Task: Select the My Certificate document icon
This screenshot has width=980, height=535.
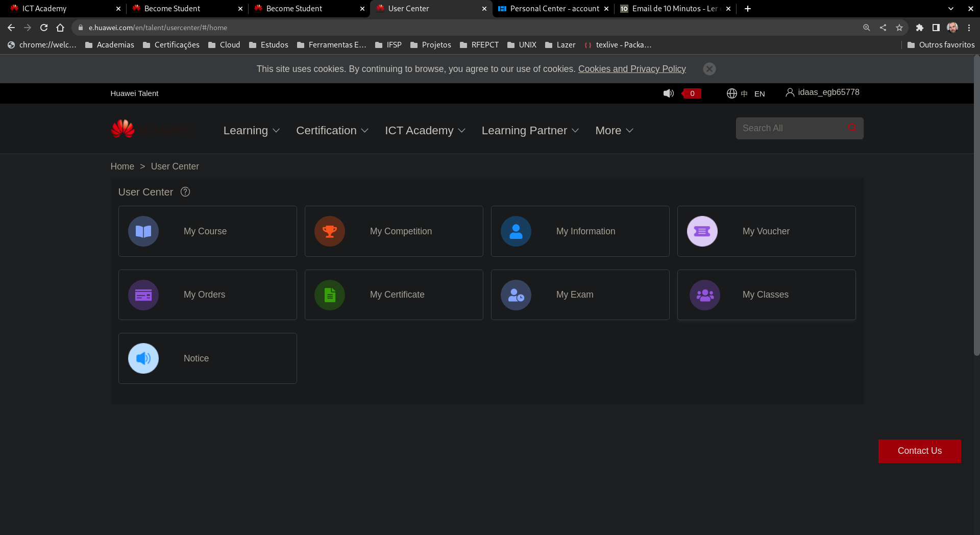Action: [x=330, y=295]
